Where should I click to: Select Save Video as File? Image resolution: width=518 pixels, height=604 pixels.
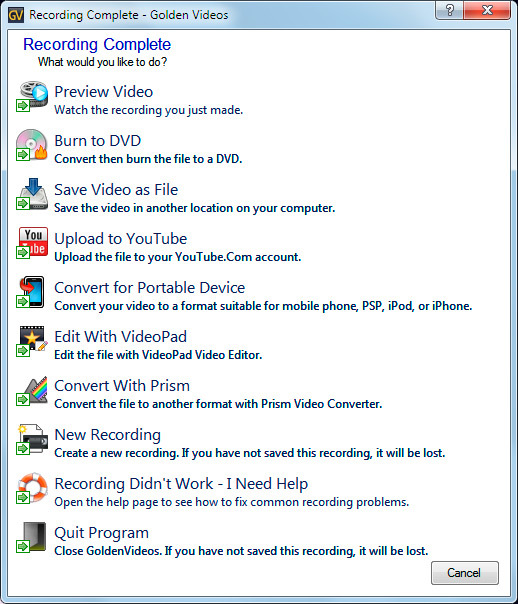[x=116, y=190]
